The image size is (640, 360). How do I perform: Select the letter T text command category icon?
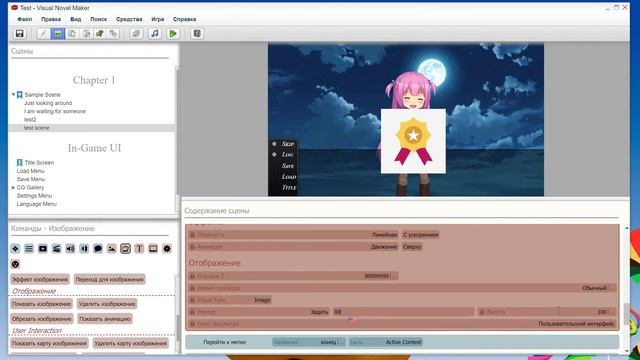pos(139,249)
